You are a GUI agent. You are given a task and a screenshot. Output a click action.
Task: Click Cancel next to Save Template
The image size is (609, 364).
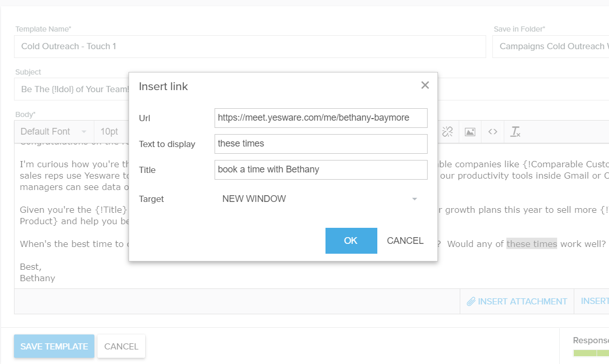point(121,346)
